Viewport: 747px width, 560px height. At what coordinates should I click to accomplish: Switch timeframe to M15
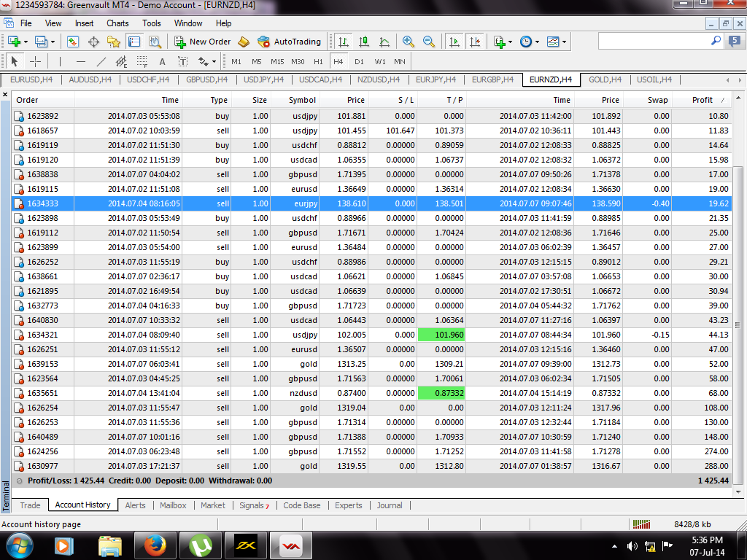coord(277,61)
